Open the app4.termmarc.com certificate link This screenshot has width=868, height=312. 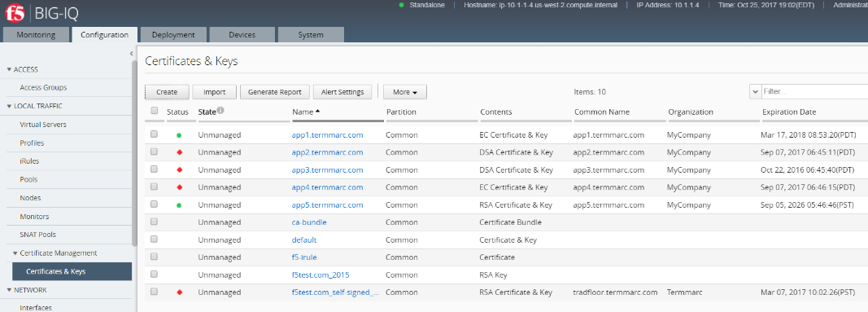(x=327, y=187)
